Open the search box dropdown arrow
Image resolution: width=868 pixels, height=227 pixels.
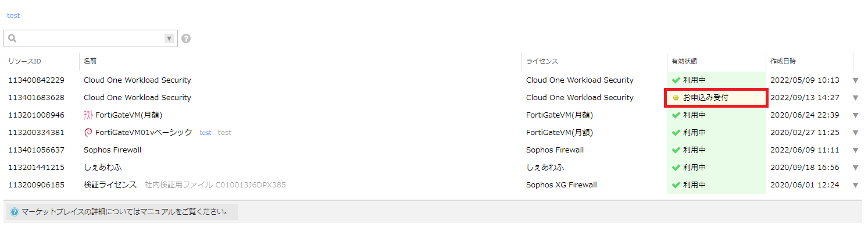click(x=169, y=38)
